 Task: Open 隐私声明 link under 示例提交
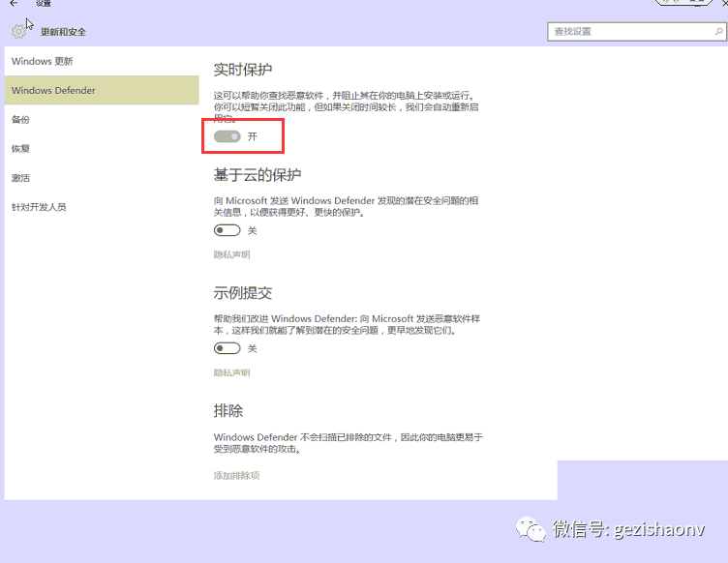click(x=231, y=372)
